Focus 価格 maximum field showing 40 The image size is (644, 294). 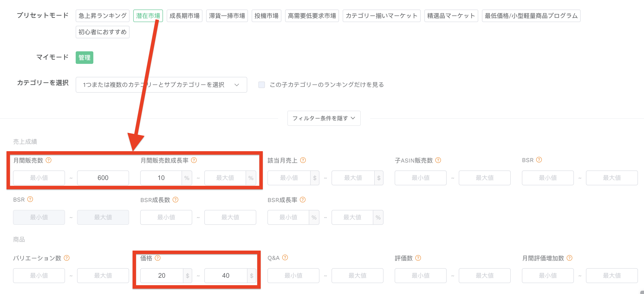click(226, 275)
